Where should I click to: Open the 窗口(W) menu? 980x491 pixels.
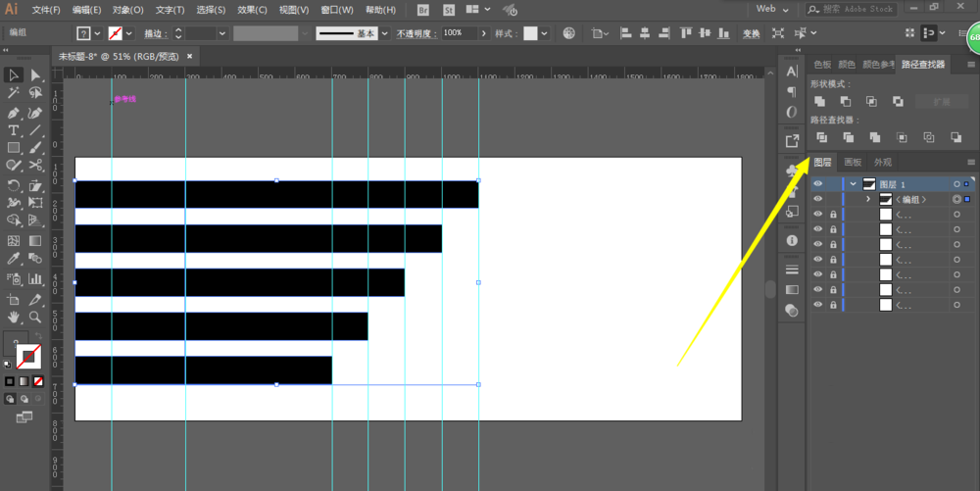(x=337, y=10)
